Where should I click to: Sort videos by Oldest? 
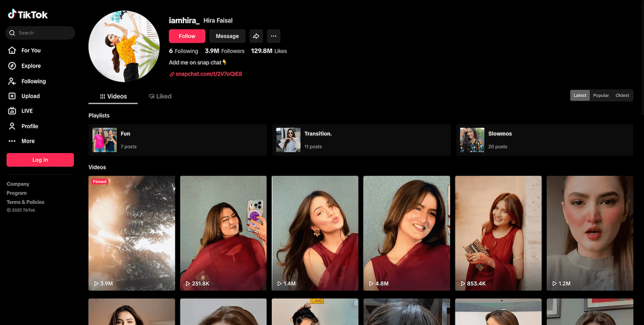pyautogui.click(x=622, y=95)
